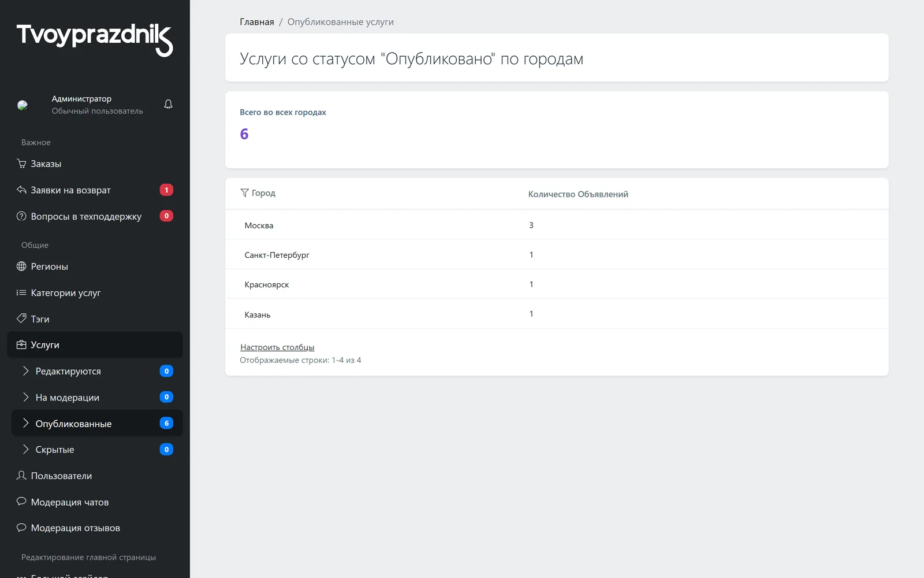Open the Категории услуг menu item

(95, 292)
